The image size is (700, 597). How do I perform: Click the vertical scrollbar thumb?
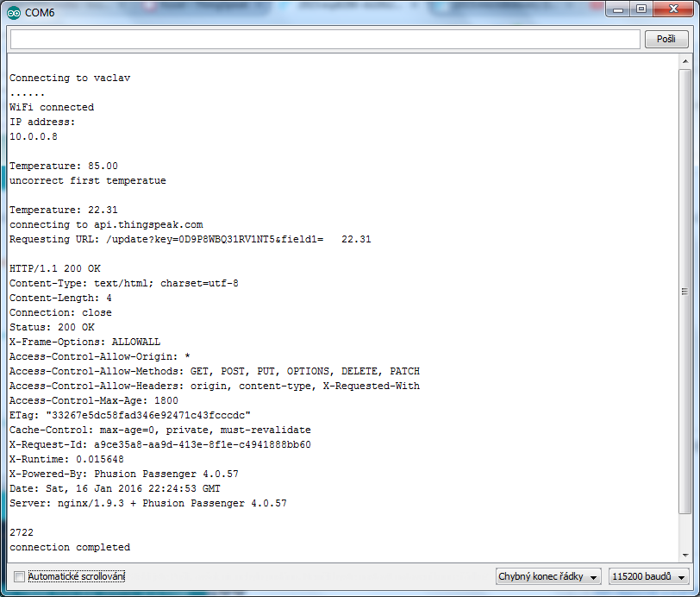(684, 292)
